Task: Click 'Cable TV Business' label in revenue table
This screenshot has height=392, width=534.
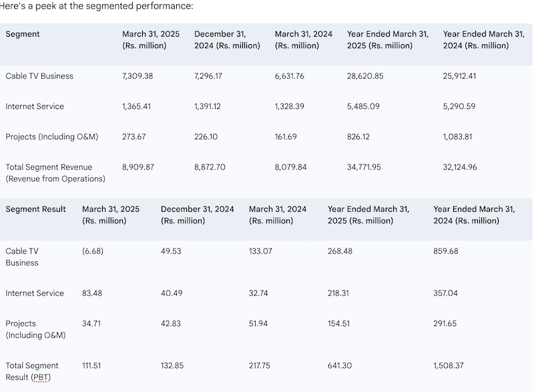Action: (x=39, y=76)
